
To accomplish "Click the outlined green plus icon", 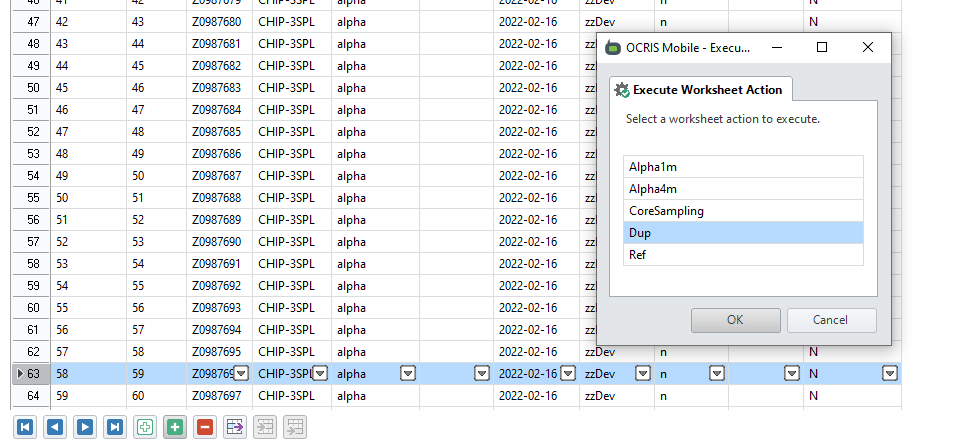I will pyautogui.click(x=145, y=427).
